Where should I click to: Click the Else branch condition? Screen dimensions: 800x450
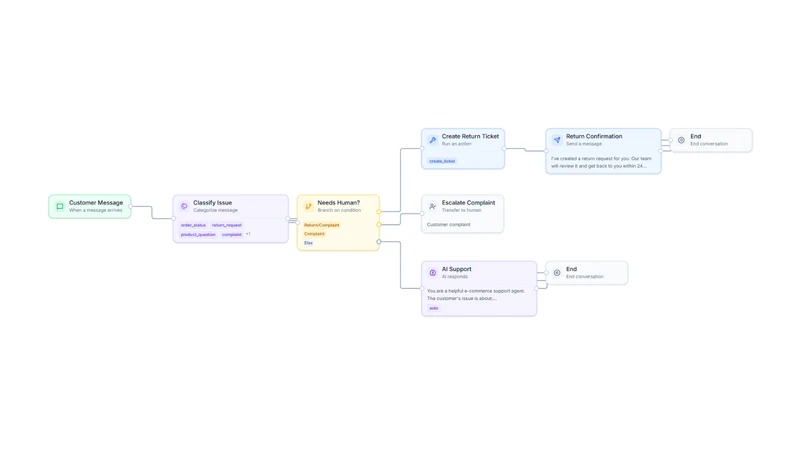point(309,243)
